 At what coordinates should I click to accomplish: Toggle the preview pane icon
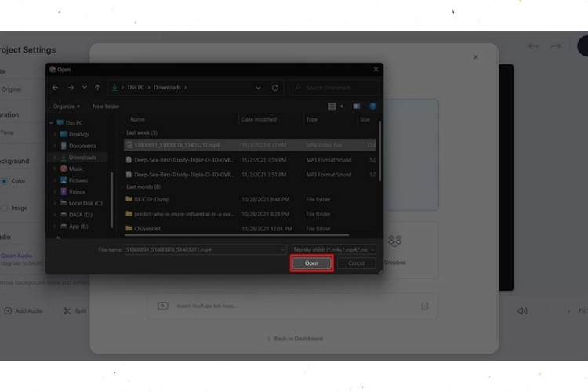[x=356, y=107]
